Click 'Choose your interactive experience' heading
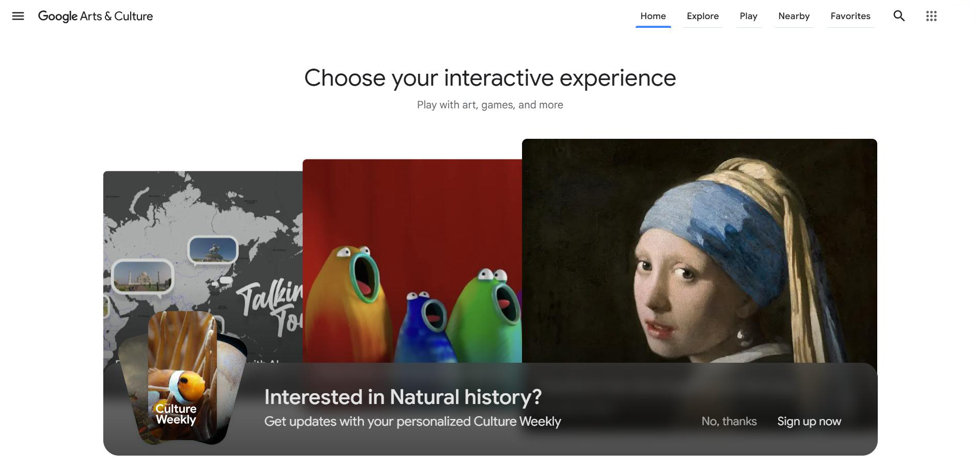The width and height of the screenshot is (980, 468). [x=490, y=78]
